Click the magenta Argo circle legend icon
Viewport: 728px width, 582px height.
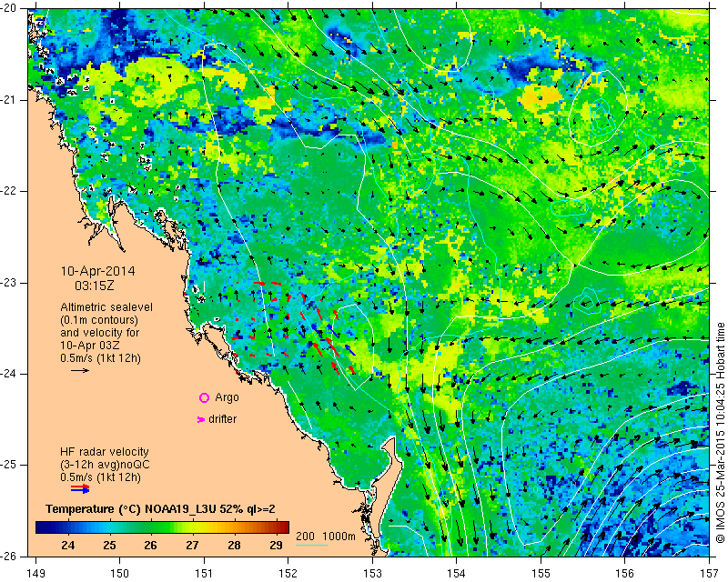(204, 397)
